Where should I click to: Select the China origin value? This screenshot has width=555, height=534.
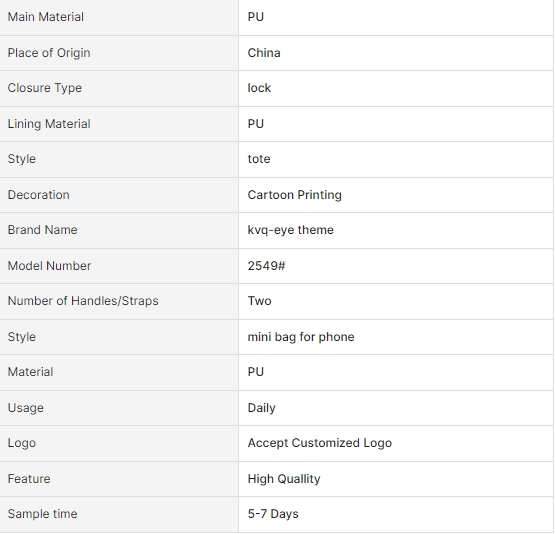point(264,53)
